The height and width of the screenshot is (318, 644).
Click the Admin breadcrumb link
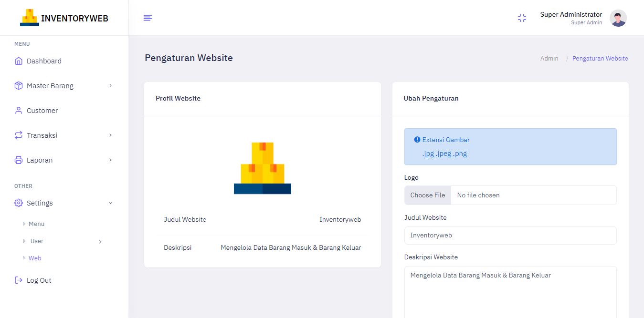[549, 58]
